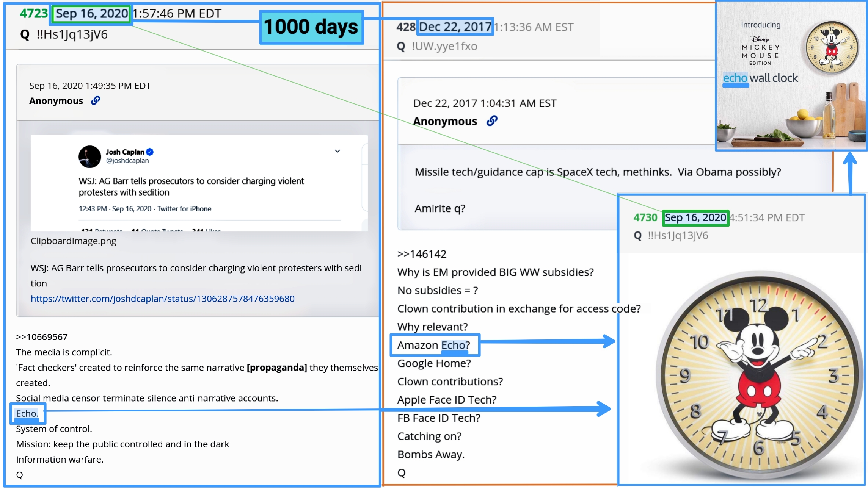Click the 'Missile tech/guidance cap' quoted sentence
This screenshot has height=488, width=868.
point(598,172)
